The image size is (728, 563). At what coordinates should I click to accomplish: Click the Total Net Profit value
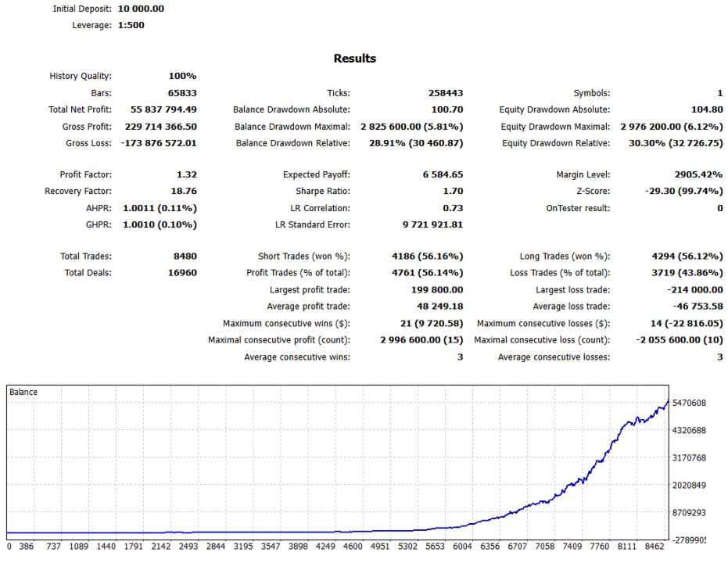pos(163,109)
